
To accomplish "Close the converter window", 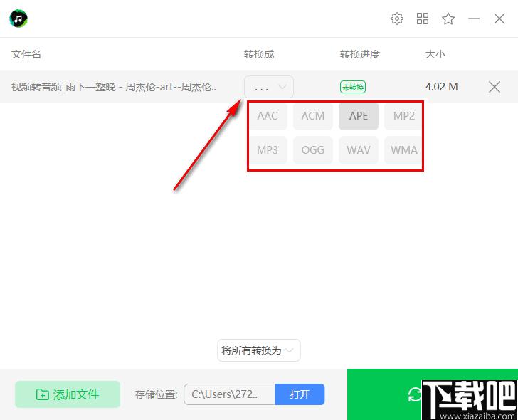I will point(499,19).
